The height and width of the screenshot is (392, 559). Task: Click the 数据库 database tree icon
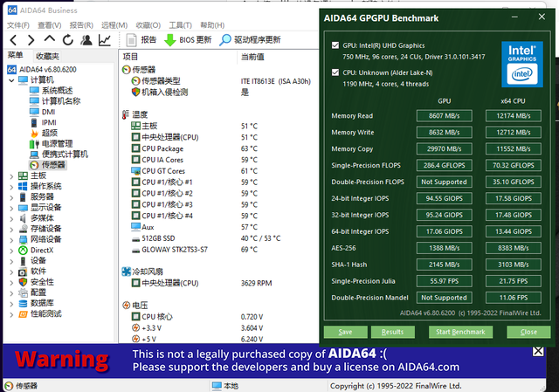23,303
